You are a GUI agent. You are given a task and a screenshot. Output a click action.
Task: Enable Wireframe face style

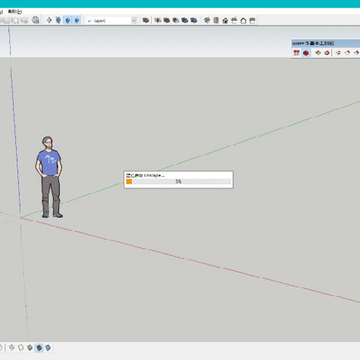click(12, 348)
